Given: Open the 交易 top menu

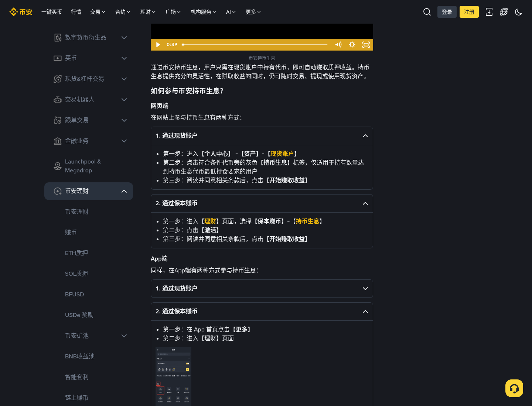Looking at the screenshot, I should [98, 12].
